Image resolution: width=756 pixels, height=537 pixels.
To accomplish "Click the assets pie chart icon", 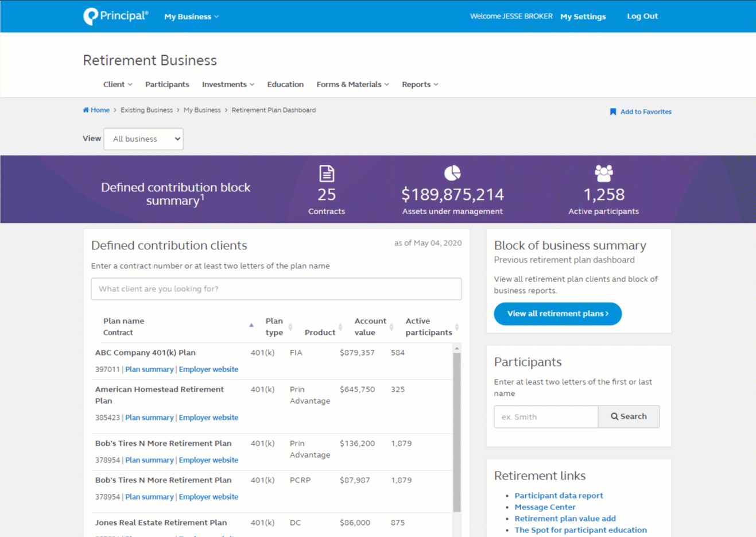I will (x=452, y=173).
